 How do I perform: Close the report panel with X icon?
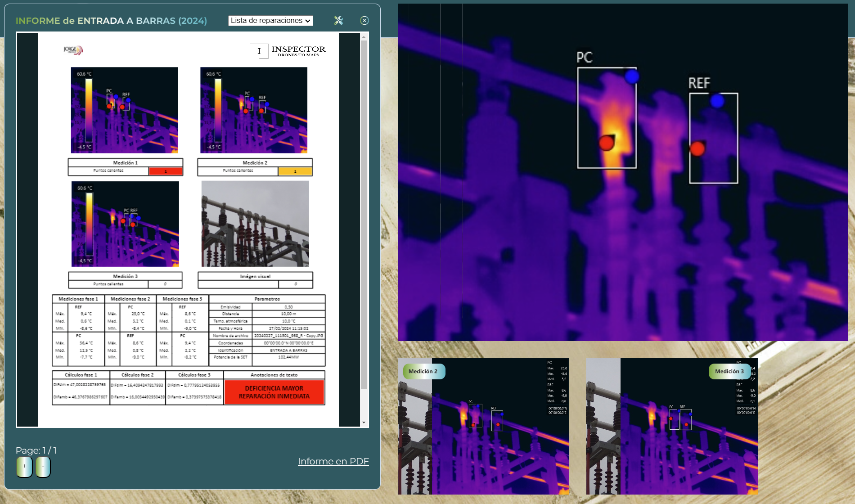[364, 21]
